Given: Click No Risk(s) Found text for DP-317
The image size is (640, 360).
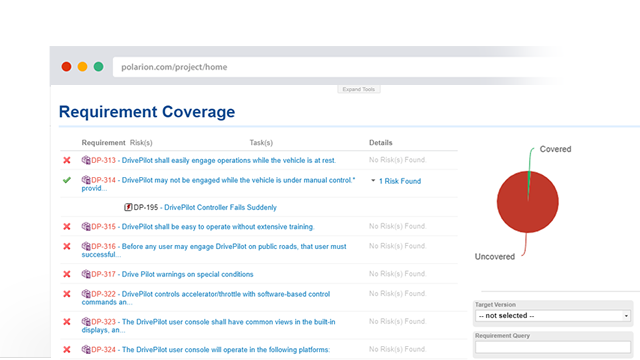Looking at the screenshot, I should [398, 274].
